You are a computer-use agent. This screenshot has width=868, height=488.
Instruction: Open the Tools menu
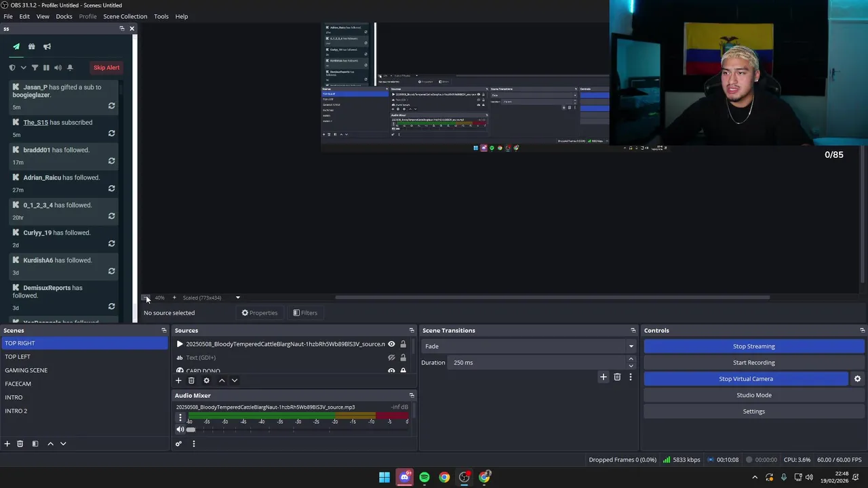161,16
